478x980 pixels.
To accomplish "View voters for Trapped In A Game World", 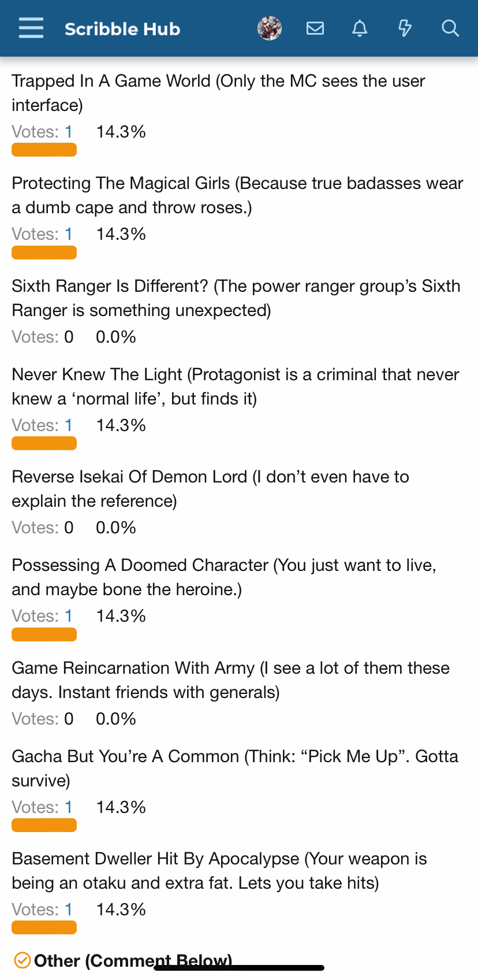I will (69, 132).
